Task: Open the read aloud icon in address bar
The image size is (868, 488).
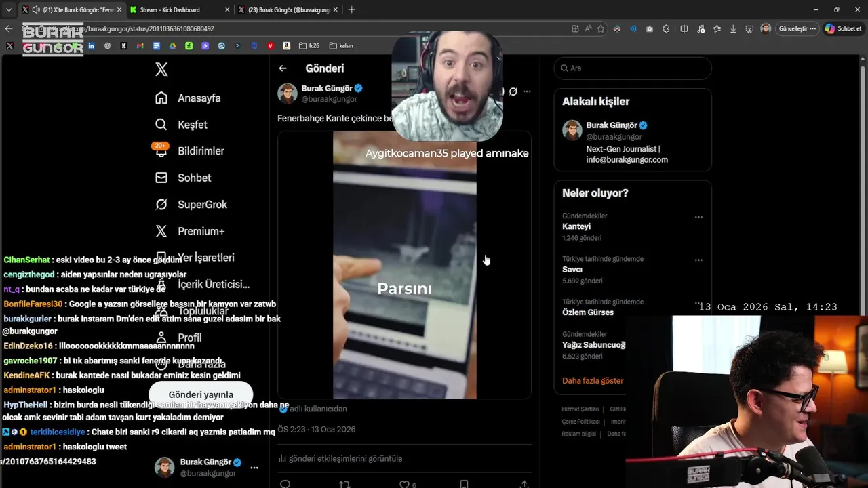Action: point(588,29)
